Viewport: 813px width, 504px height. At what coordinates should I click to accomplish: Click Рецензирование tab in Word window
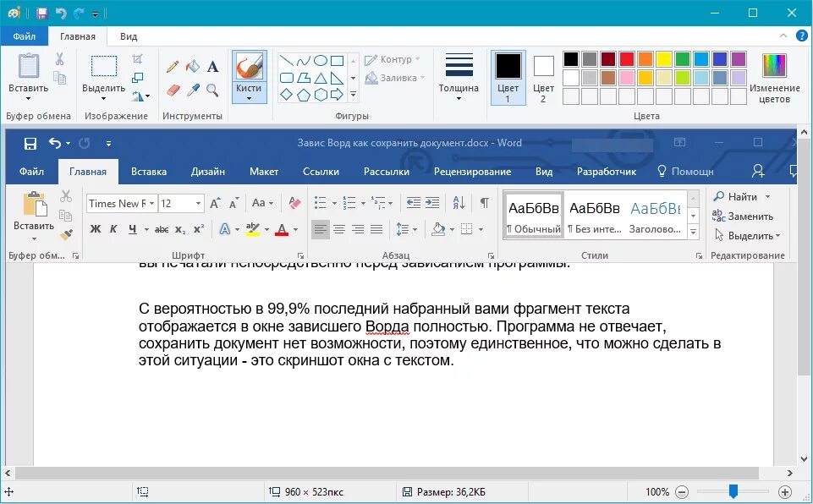coord(472,172)
